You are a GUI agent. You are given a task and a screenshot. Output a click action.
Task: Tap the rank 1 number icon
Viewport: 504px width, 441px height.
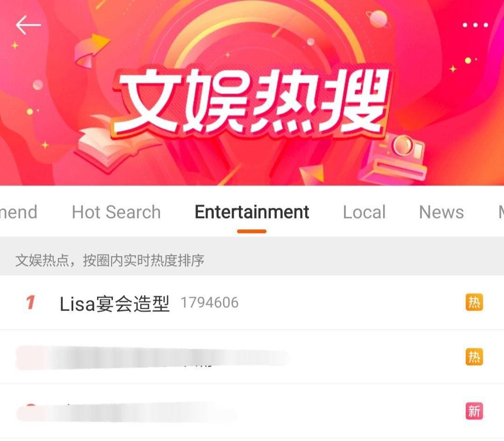(30, 302)
